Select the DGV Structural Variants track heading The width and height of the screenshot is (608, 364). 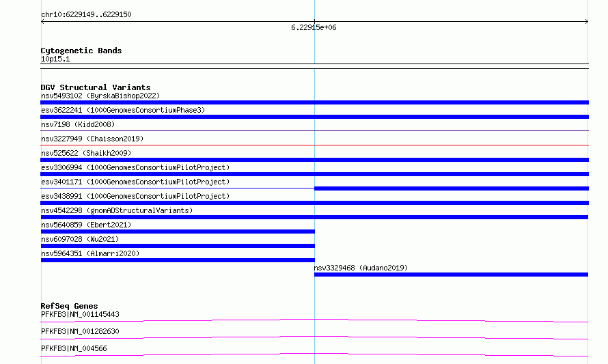pos(96,87)
